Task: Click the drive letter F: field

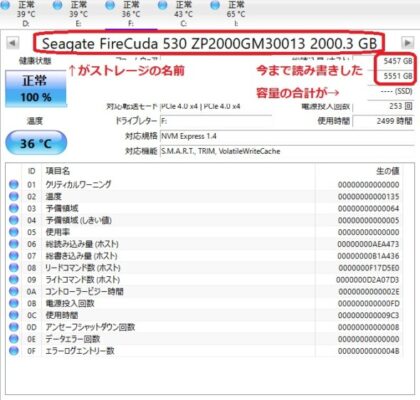Action: [x=216, y=121]
